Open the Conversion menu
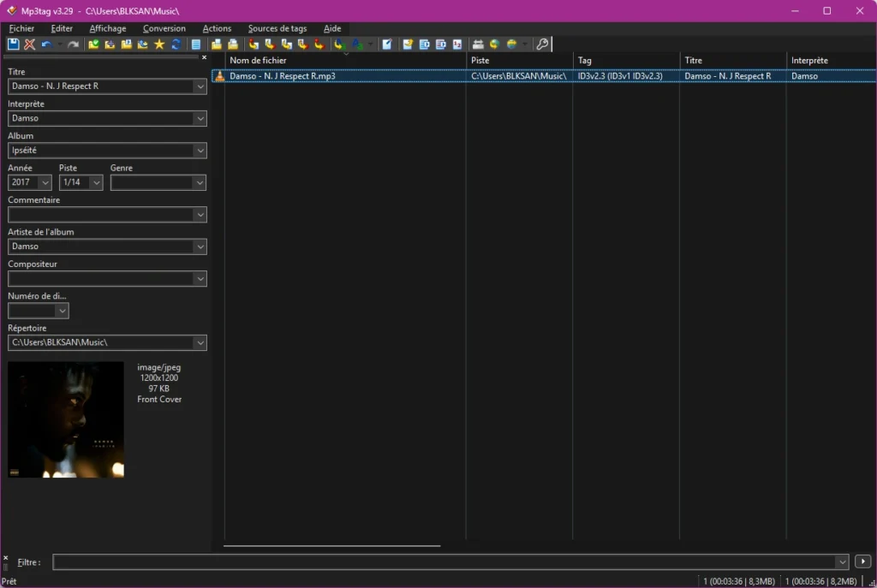 164,28
